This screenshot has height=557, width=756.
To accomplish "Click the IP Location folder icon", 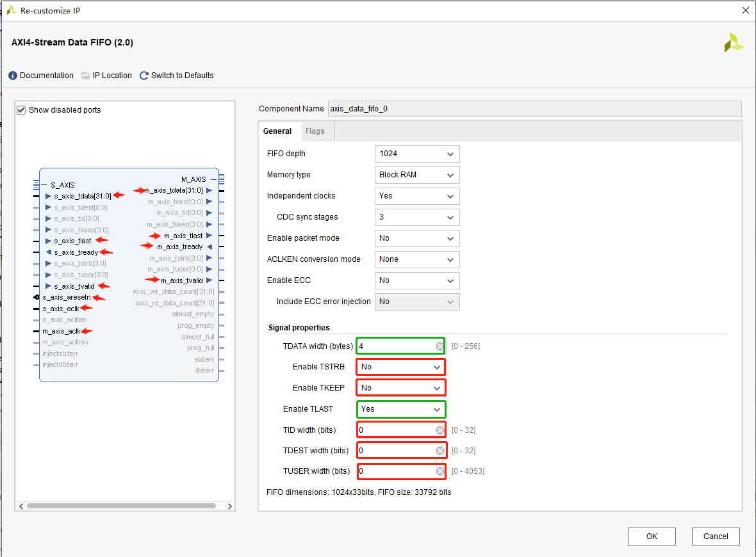I will click(x=86, y=76).
